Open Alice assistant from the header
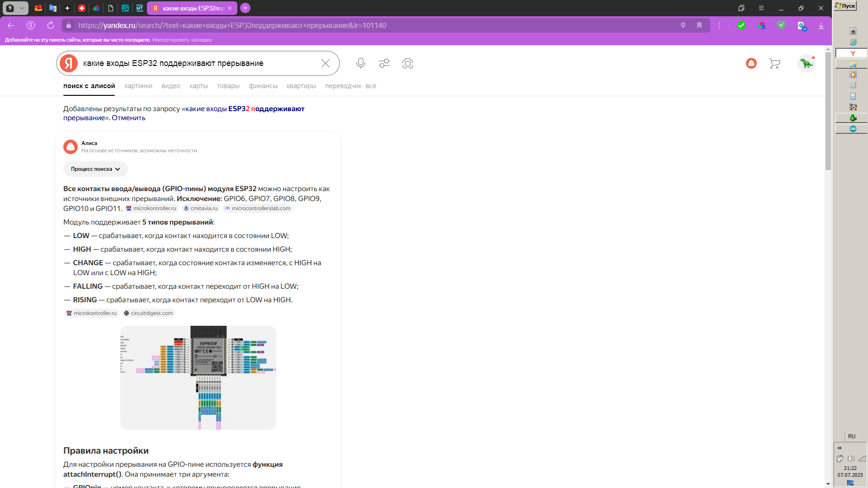This screenshot has width=868, height=488. coord(751,63)
